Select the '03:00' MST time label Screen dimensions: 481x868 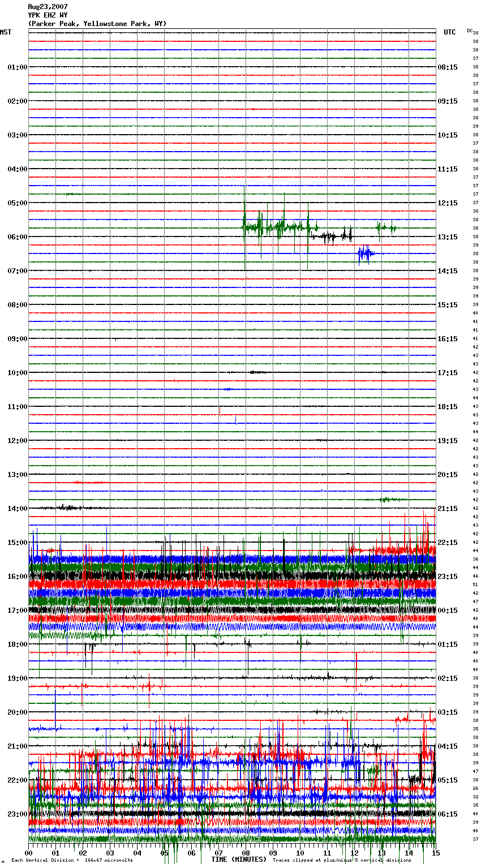click(x=18, y=135)
